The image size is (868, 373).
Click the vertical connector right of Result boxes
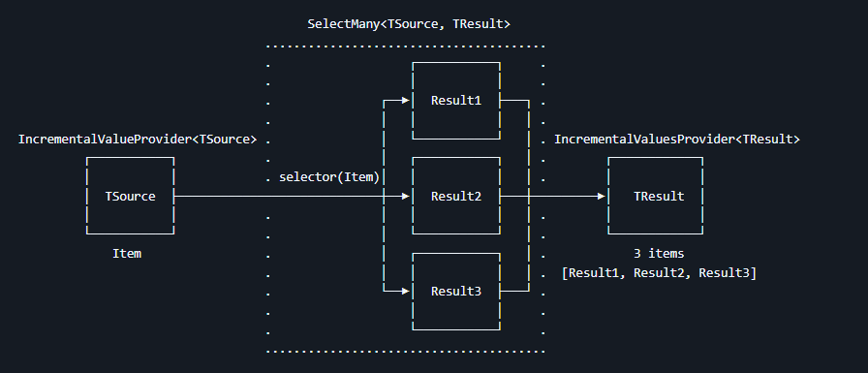click(529, 196)
